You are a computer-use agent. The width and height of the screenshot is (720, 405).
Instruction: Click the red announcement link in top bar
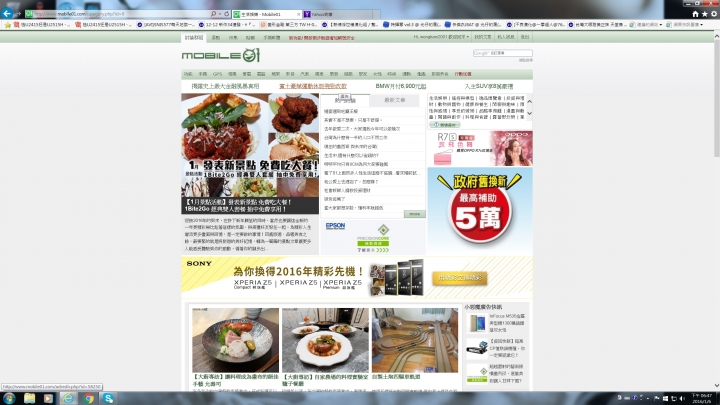point(321,38)
